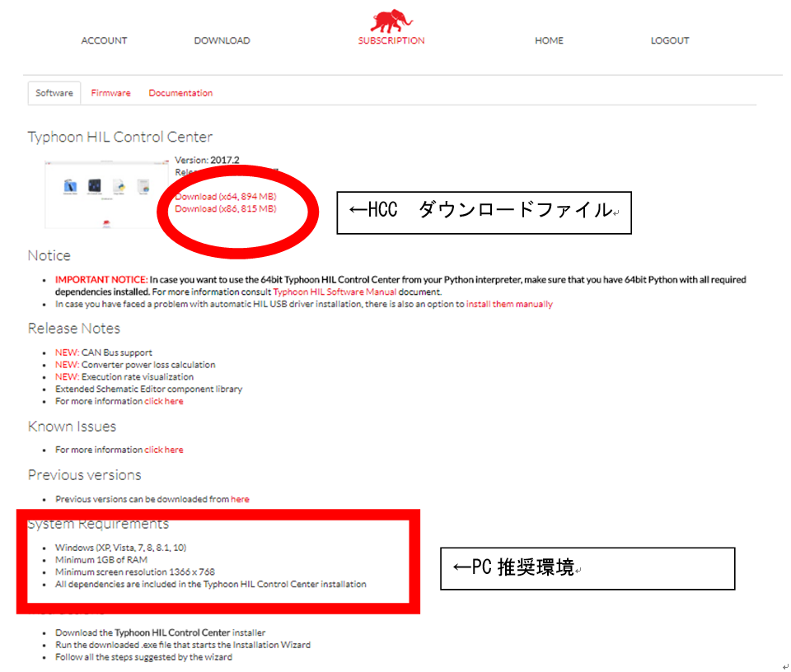The image size is (791, 672).
Task: Click the Python-logo icon in the preview thumbnail
Action: click(119, 186)
